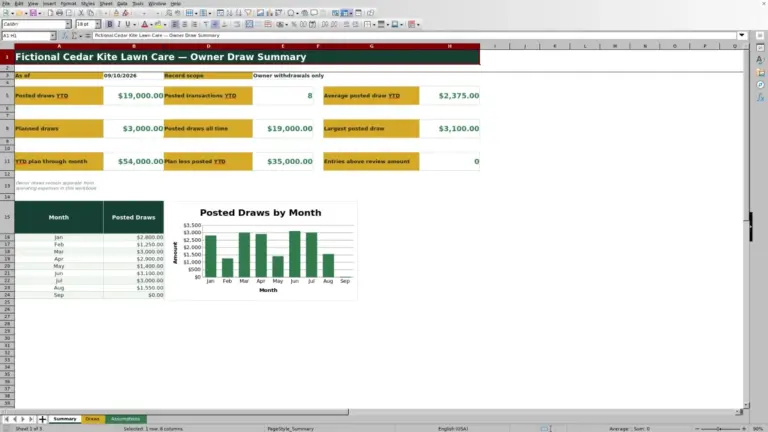This screenshot has height=432, width=768.
Task: Toggle Italic formatting
Action: coord(119,24)
